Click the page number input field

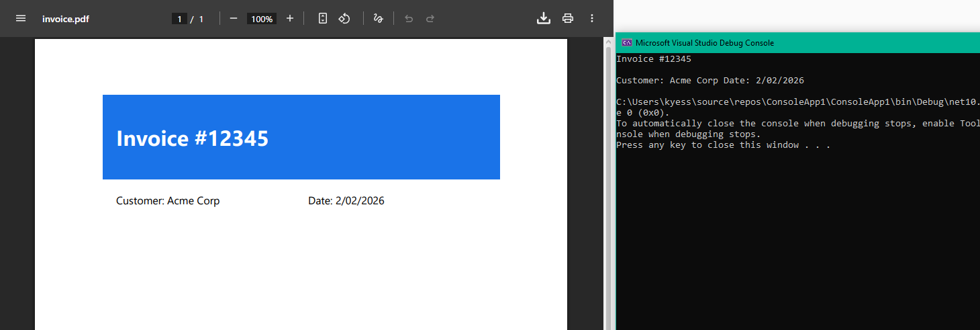click(179, 19)
